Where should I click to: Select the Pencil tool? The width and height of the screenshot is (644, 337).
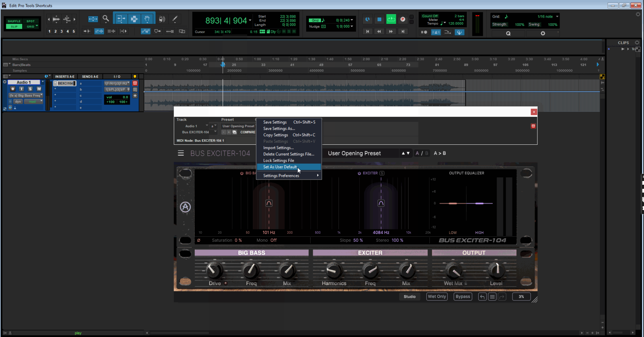coord(175,19)
